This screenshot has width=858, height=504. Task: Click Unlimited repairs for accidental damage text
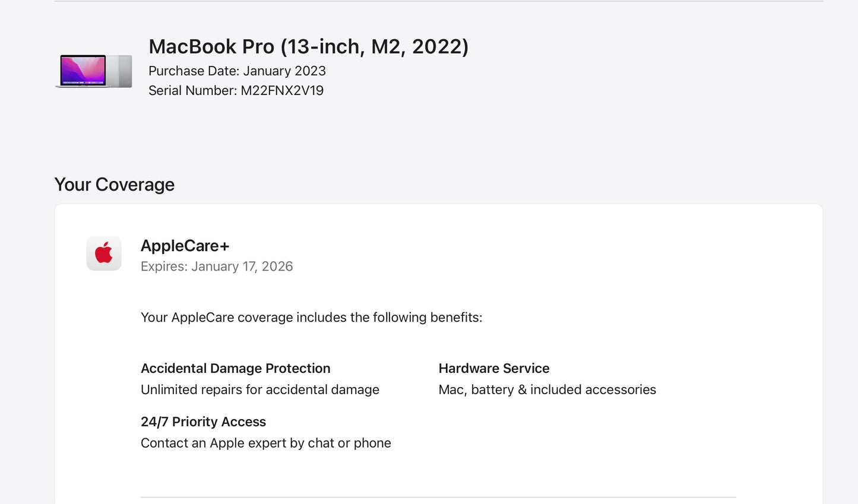pyautogui.click(x=259, y=390)
